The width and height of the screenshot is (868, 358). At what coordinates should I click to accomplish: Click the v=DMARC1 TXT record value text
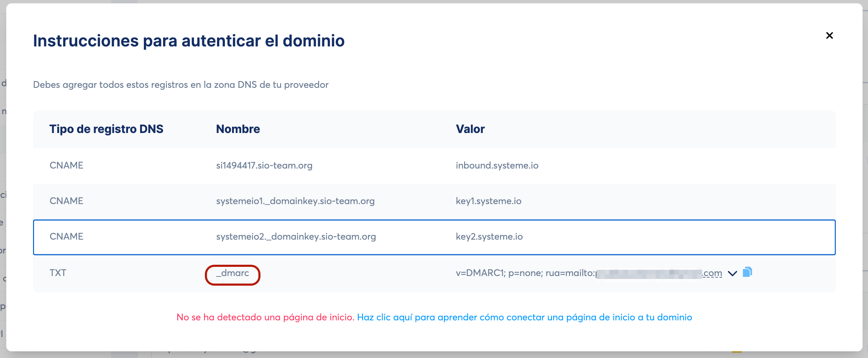[x=589, y=273]
